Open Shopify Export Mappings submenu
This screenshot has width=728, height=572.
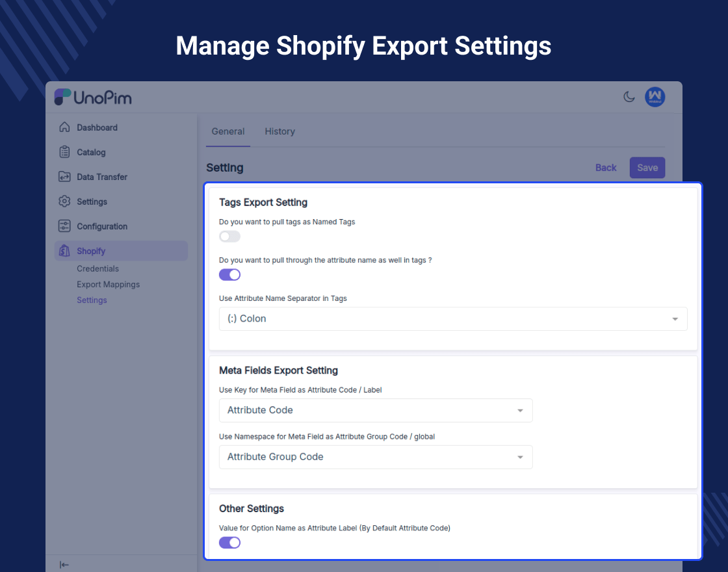pyautogui.click(x=108, y=284)
